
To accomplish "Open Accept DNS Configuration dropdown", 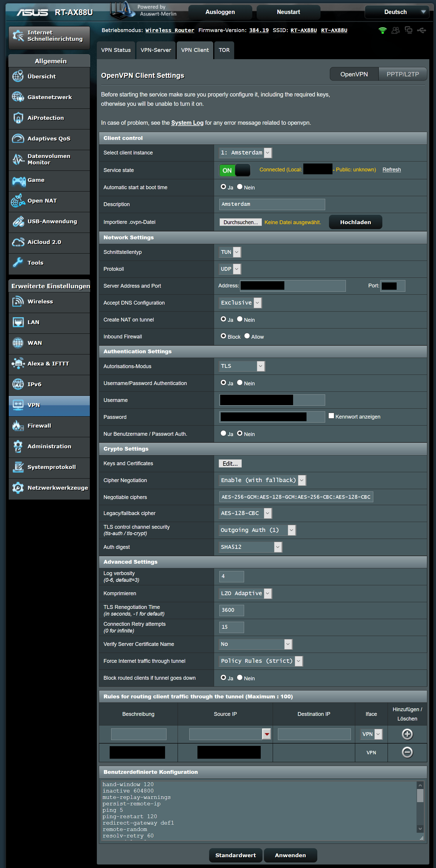I will tap(240, 303).
